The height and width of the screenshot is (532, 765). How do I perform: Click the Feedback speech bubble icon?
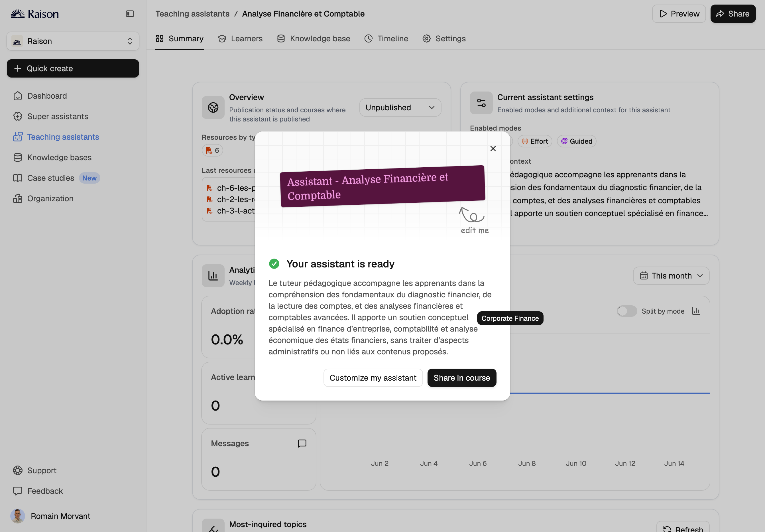point(18,491)
